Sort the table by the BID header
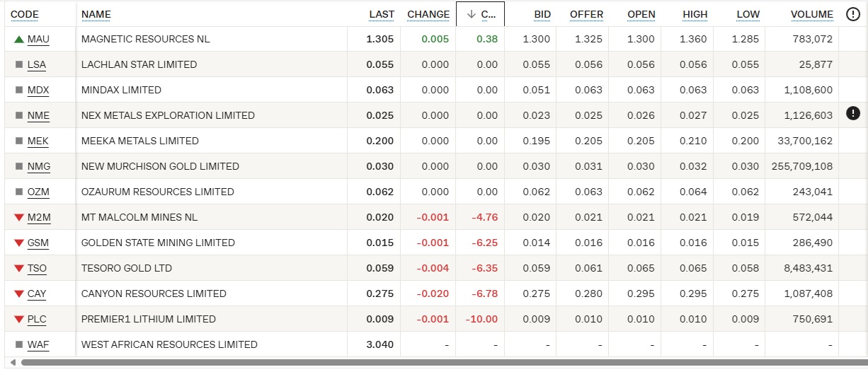This screenshot has width=868, height=372. pos(542,14)
